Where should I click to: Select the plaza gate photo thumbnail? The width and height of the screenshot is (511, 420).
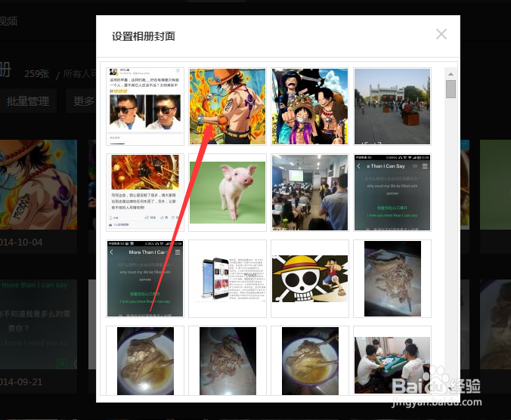point(392,107)
